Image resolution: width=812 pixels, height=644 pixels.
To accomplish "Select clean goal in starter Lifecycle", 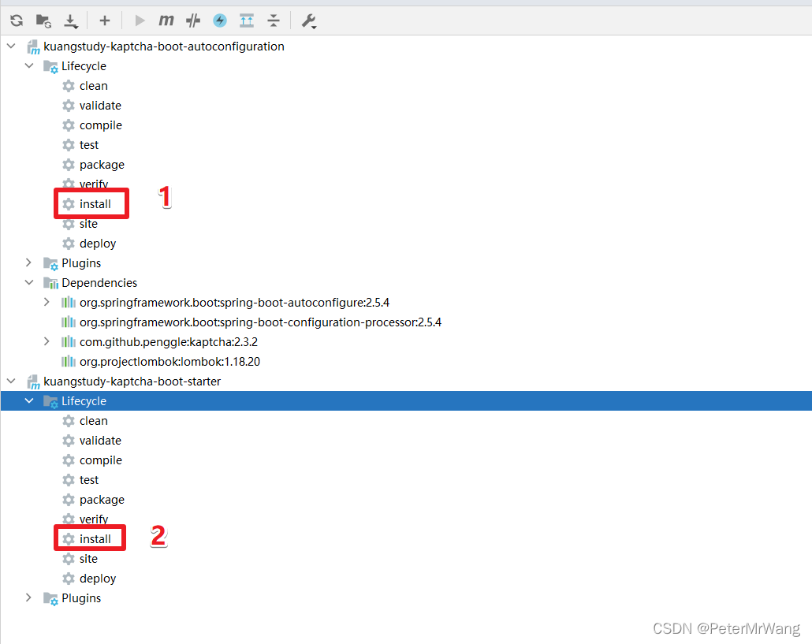I will click(x=94, y=421).
